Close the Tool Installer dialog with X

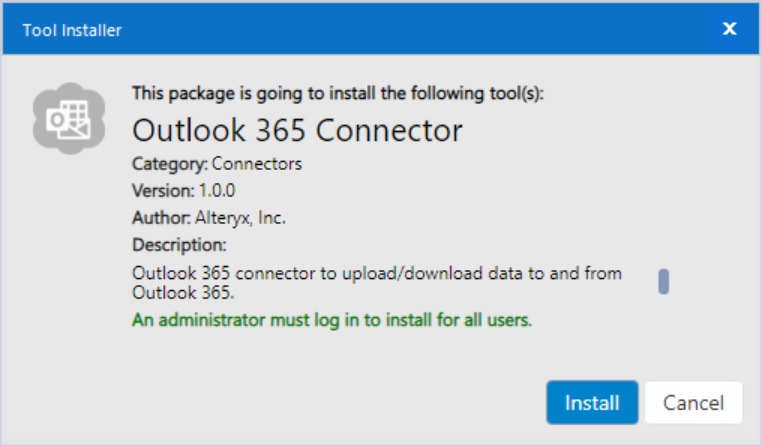[x=729, y=29]
